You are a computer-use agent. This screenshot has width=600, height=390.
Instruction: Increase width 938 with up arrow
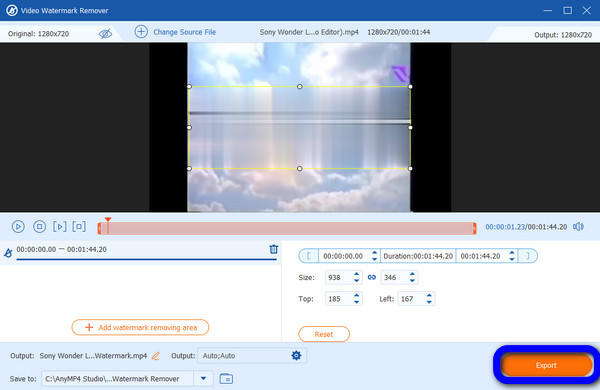tap(357, 274)
